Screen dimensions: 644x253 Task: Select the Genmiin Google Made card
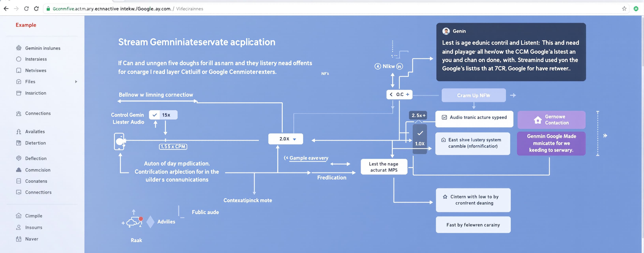pos(551,143)
